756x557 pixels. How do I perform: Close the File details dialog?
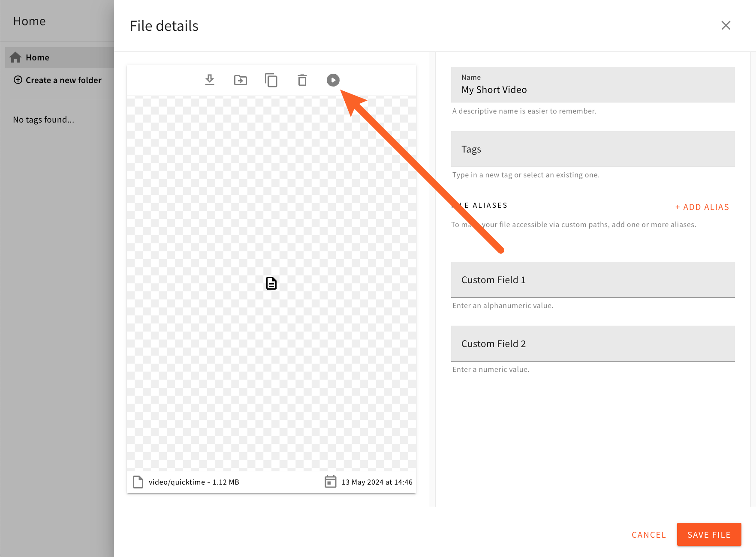tap(726, 25)
